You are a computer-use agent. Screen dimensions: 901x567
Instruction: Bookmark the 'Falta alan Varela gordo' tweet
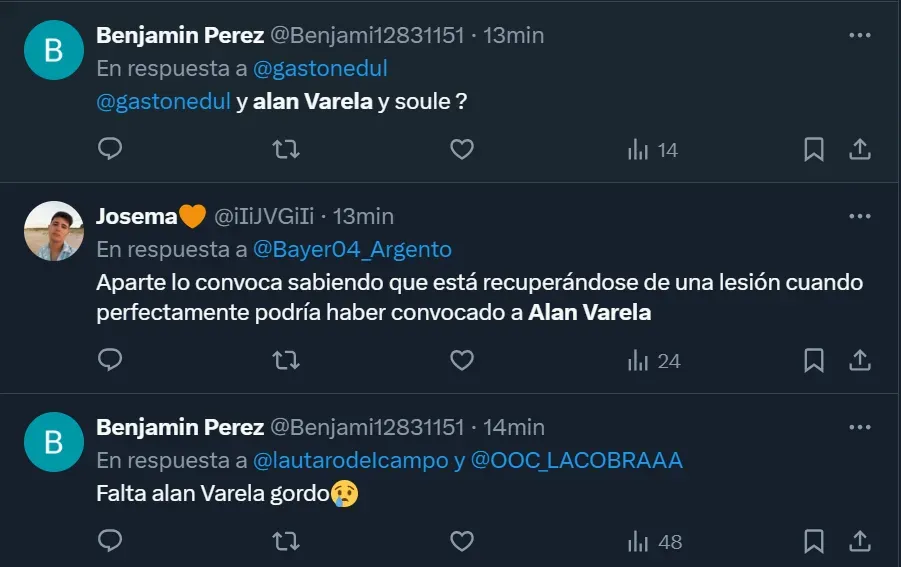[x=814, y=542]
